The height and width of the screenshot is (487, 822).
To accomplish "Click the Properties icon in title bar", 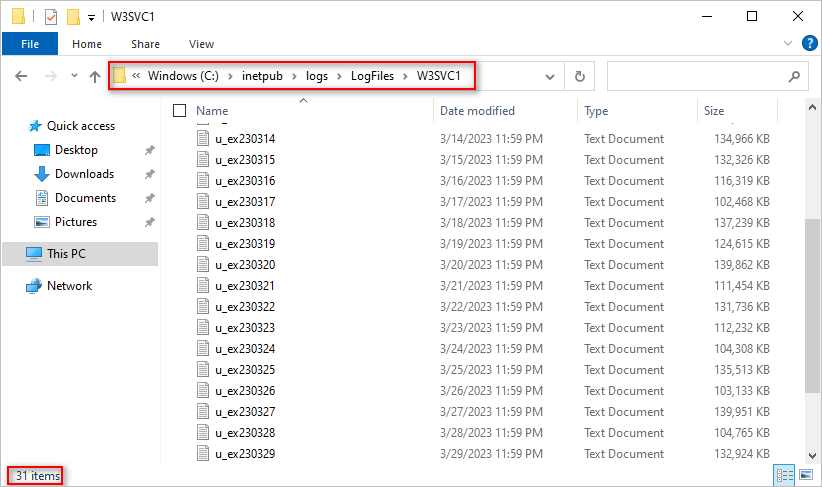I will click(x=51, y=17).
